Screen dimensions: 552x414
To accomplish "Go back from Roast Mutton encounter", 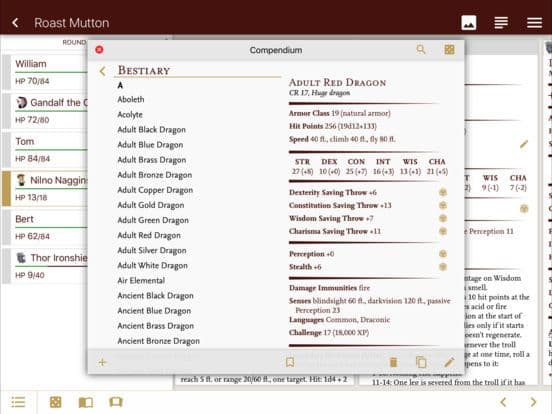I will click(15, 23).
